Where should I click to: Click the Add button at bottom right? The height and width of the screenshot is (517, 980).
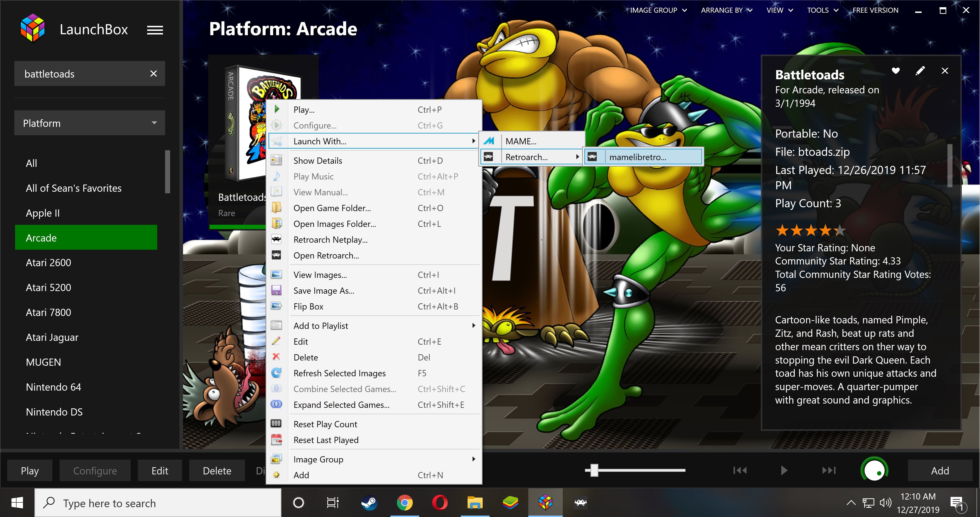click(x=940, y=471)
